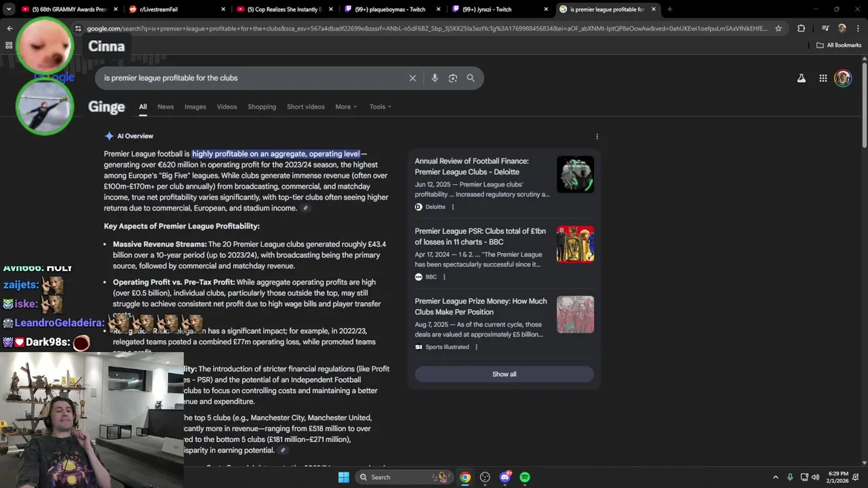Click the AI Overview heading

(135, 136)
